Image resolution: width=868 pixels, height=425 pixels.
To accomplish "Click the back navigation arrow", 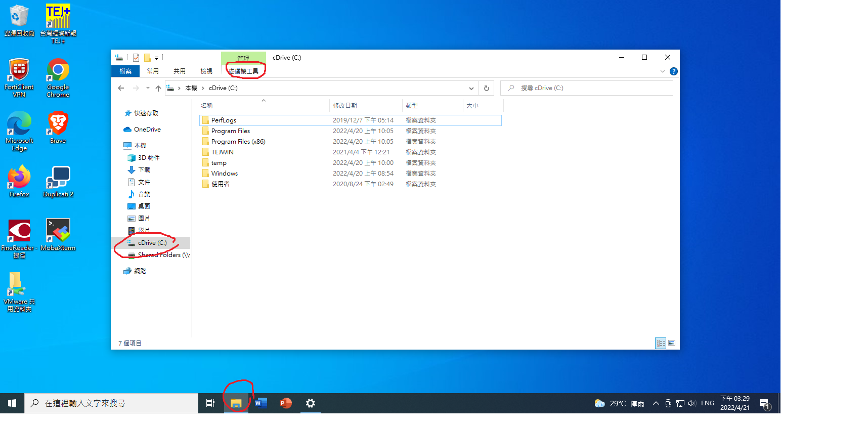I will [x=121, y=88].
